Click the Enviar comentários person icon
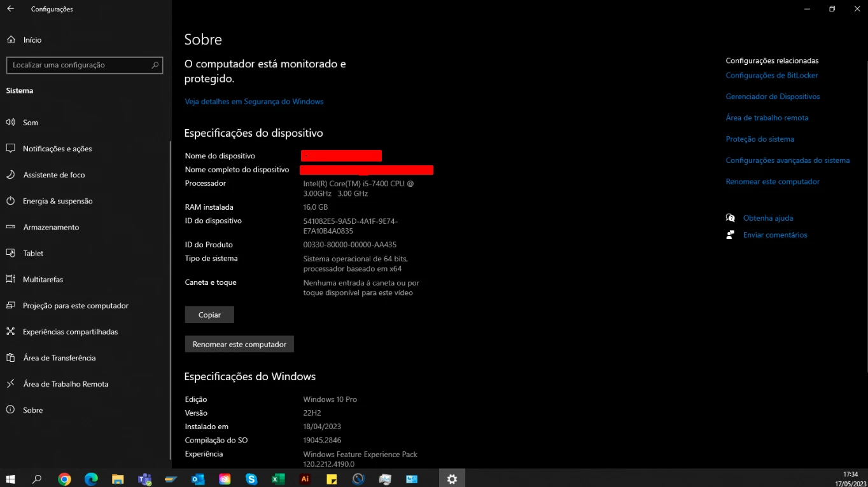Viewport: 868px width, 487px height. pyautogui.click(x=731, y=235)
